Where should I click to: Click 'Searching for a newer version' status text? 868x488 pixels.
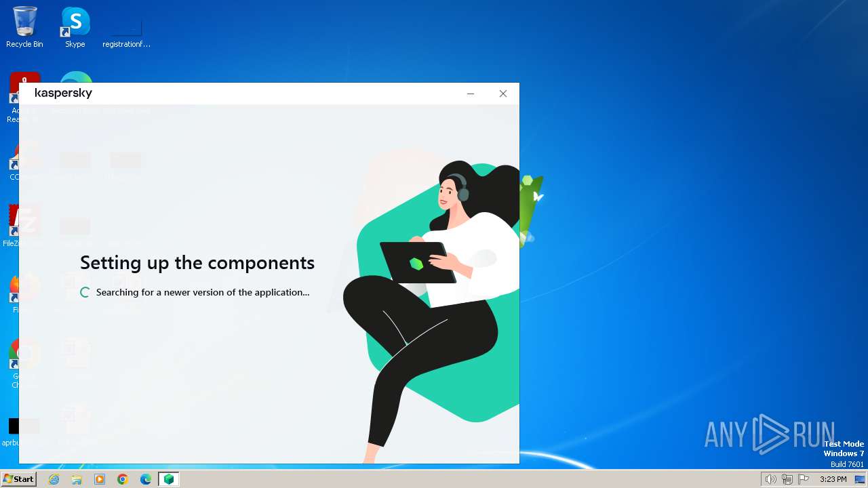click(203, 292)
